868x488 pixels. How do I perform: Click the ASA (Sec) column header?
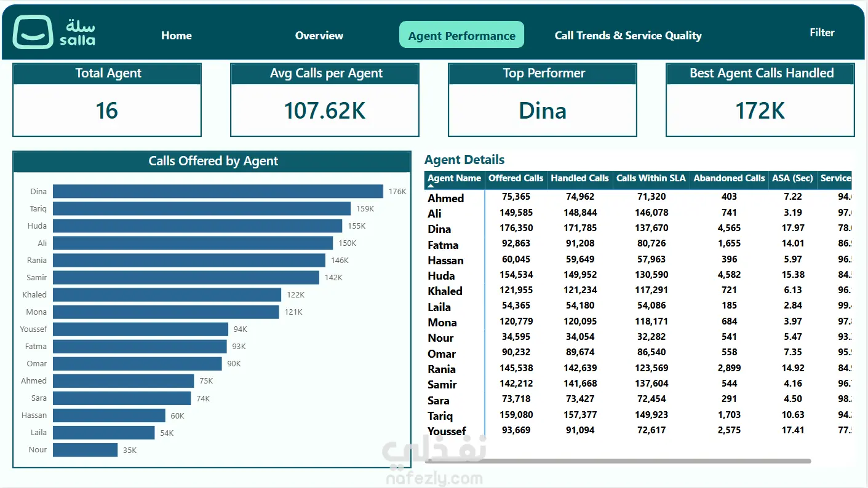coord(792,178)
